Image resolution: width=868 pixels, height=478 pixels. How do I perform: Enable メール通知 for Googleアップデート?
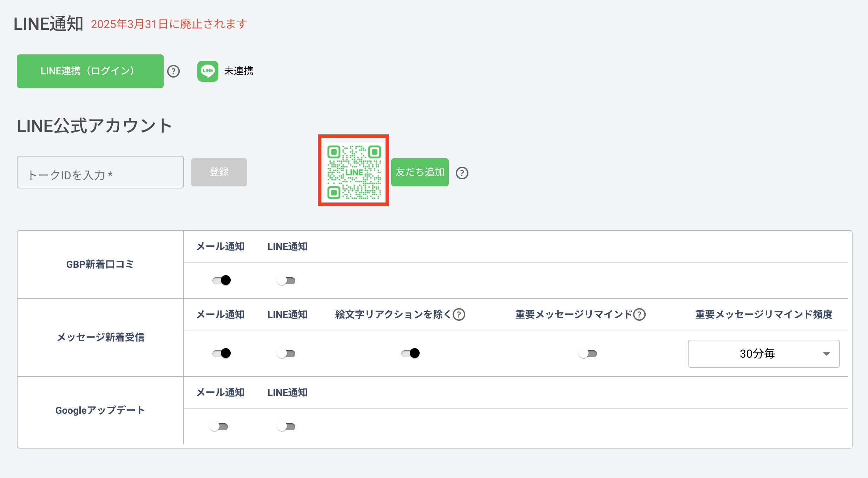[x=219, y=426]
